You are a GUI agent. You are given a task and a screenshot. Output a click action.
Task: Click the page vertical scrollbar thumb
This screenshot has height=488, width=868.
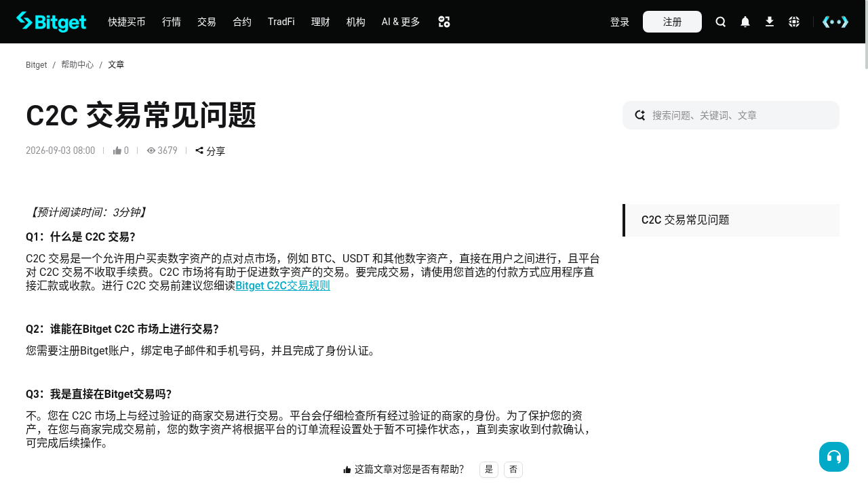pyautogui.click(x=866, y=35)
